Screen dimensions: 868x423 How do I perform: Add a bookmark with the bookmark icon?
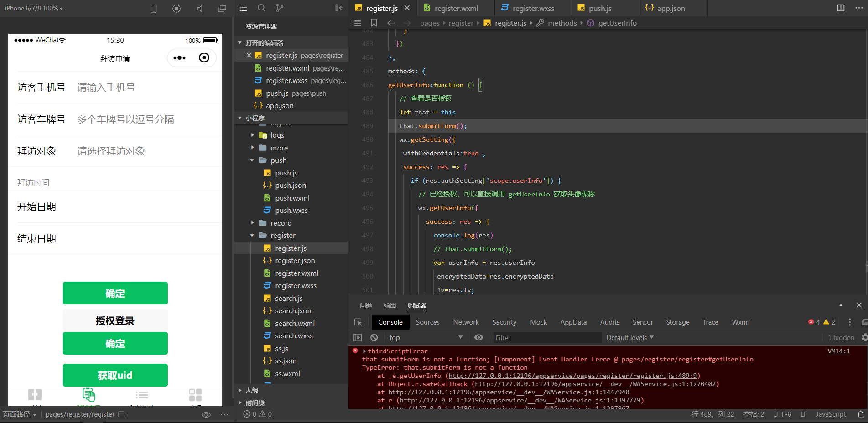(x=374, y=23)
